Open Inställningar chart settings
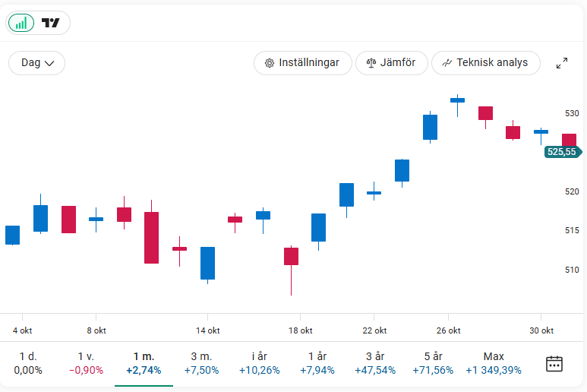This screenshot has height=392, width=587. pos(302,63)
